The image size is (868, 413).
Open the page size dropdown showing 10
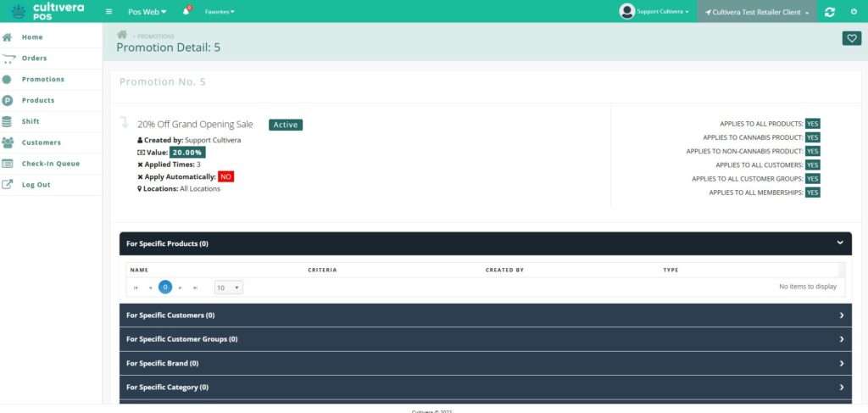[x=228, y=287]
